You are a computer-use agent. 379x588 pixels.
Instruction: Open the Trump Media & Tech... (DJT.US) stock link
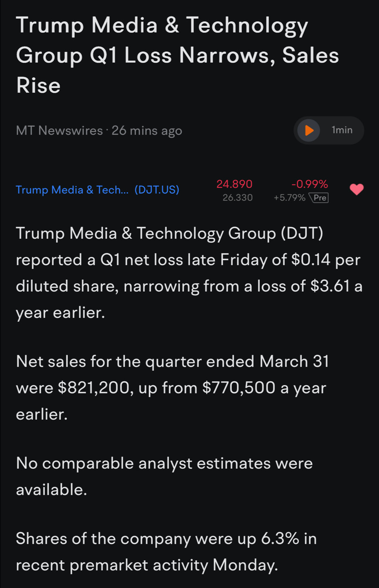point(98,190)
